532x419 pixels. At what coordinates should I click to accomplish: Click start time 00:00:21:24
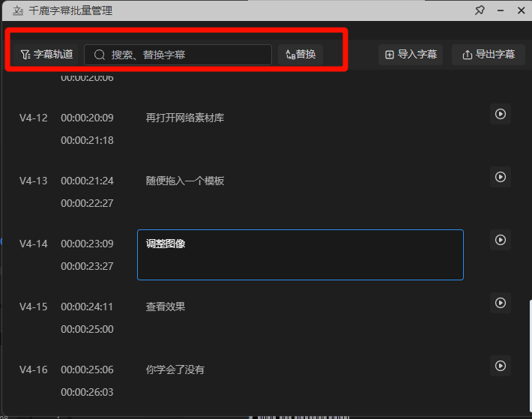(87, 181)
